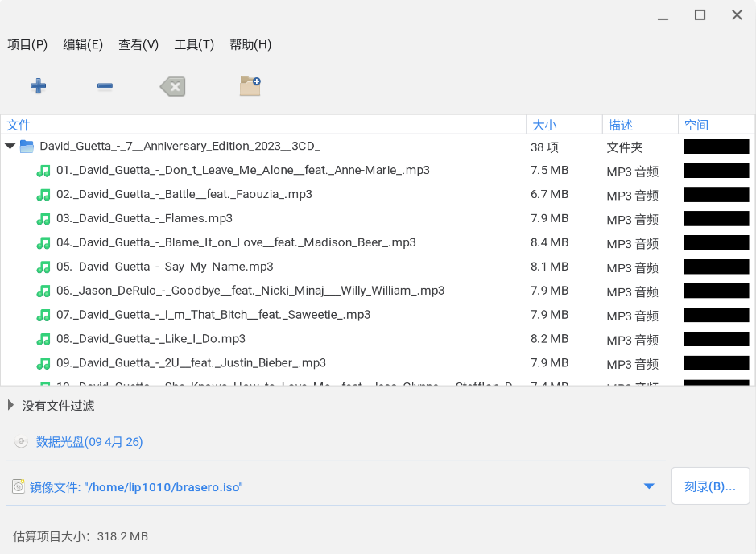Open the 镜像文件 destination dropdown
Screen dimensions: 756x554
[649, 486]
